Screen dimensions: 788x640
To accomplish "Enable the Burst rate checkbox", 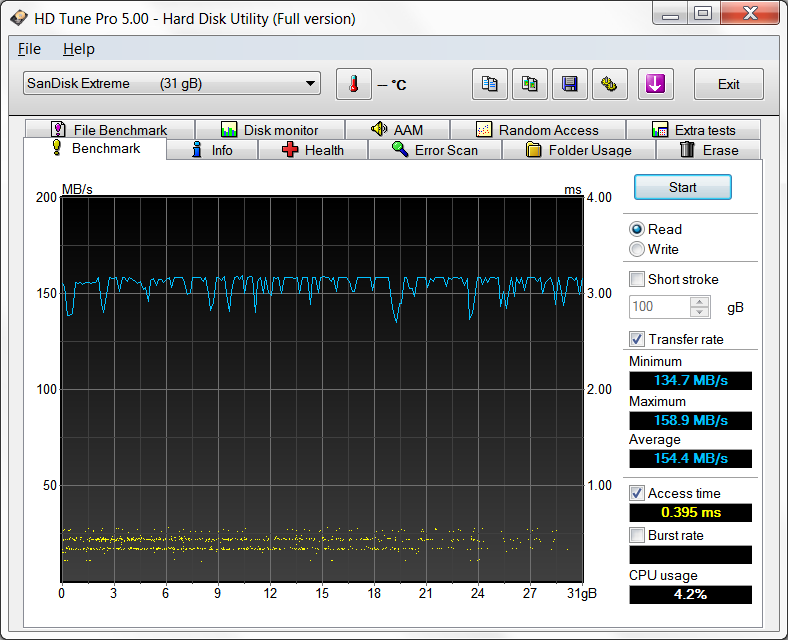I will [x=637, y=536].
